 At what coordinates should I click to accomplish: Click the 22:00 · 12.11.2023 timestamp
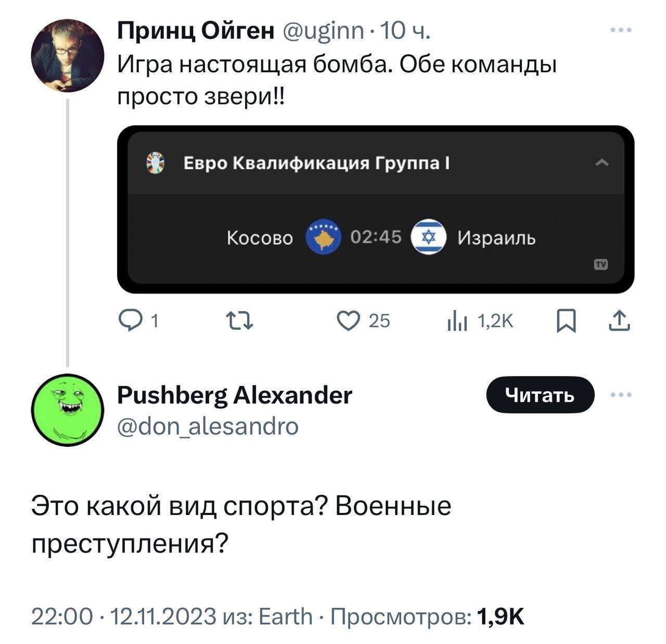[124, 616]
